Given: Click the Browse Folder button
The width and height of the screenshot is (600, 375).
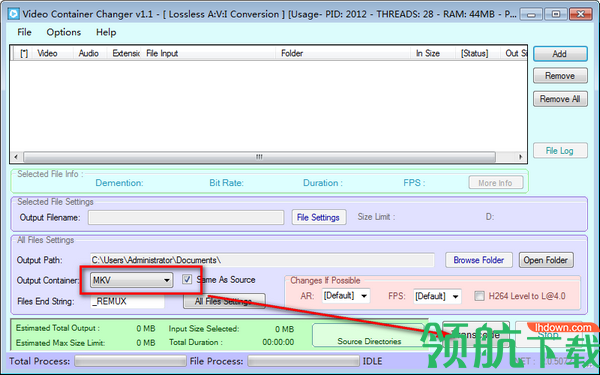Looking at the screenshot, I should click(479, 260).
